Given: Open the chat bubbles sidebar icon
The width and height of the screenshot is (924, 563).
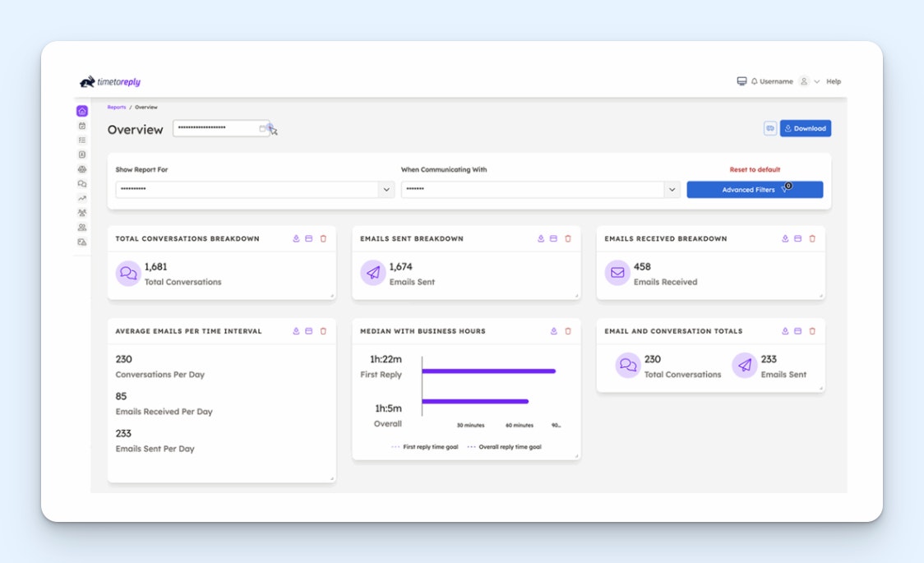Looking at the screenshot, I should pos(82,183).
